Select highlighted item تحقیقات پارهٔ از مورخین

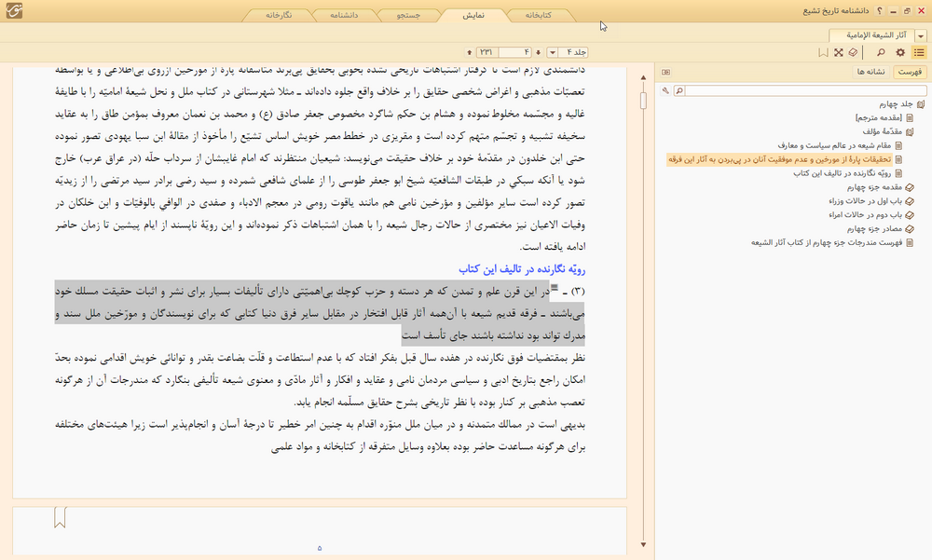click(x=780, y=159)
